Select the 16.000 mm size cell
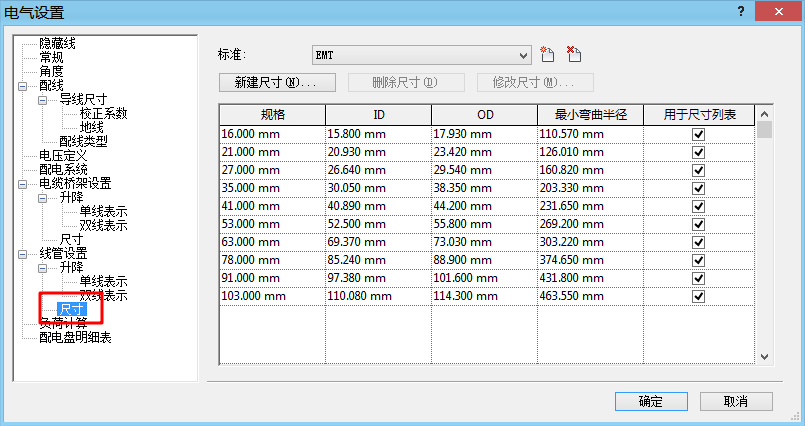Screen dimensions: 805x426 pos(273,134)
